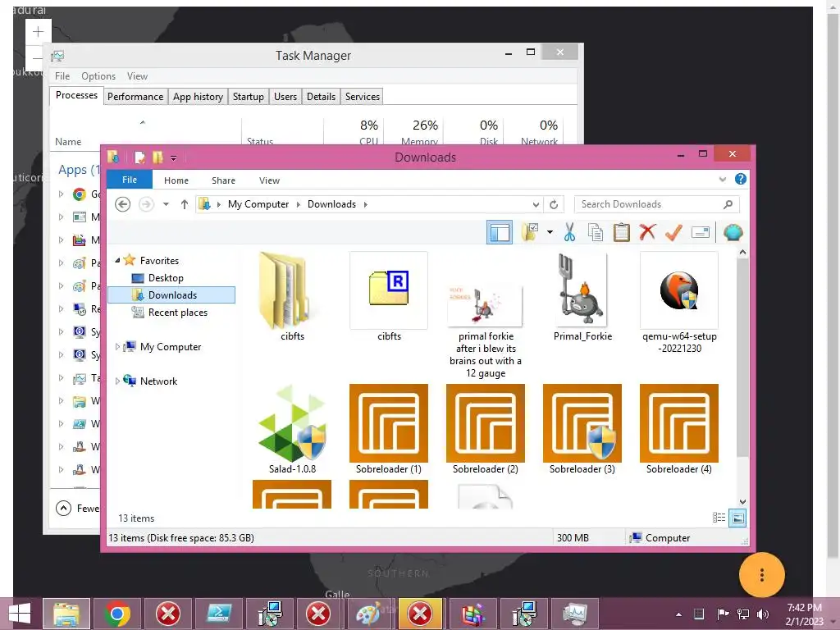Open the Home ribbon tab
Viewport: 840px width, 630px height.
pyautogui.click(x=176, y=180)
